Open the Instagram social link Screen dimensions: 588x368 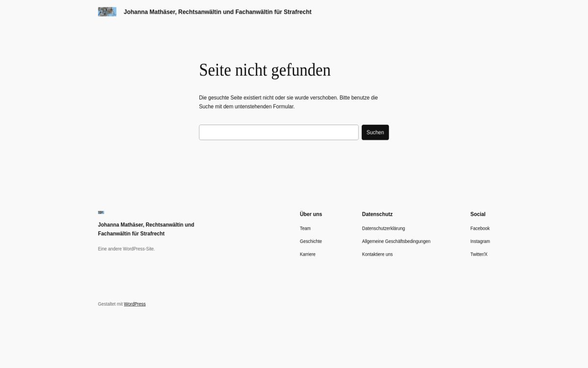pos(480,241)
